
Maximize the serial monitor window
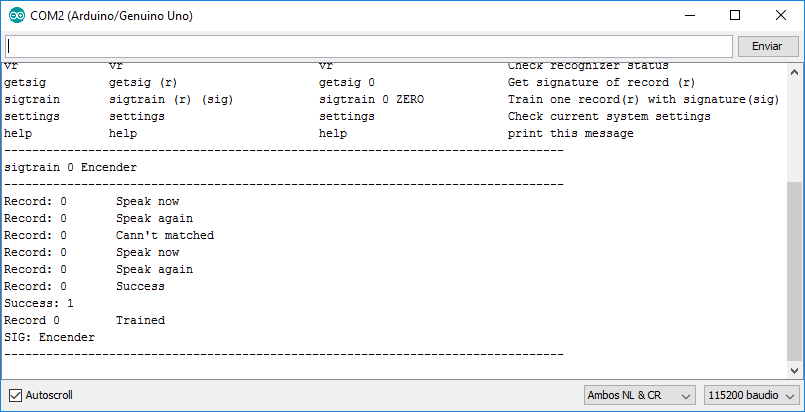pyautogui.click(x=735, y=16)
